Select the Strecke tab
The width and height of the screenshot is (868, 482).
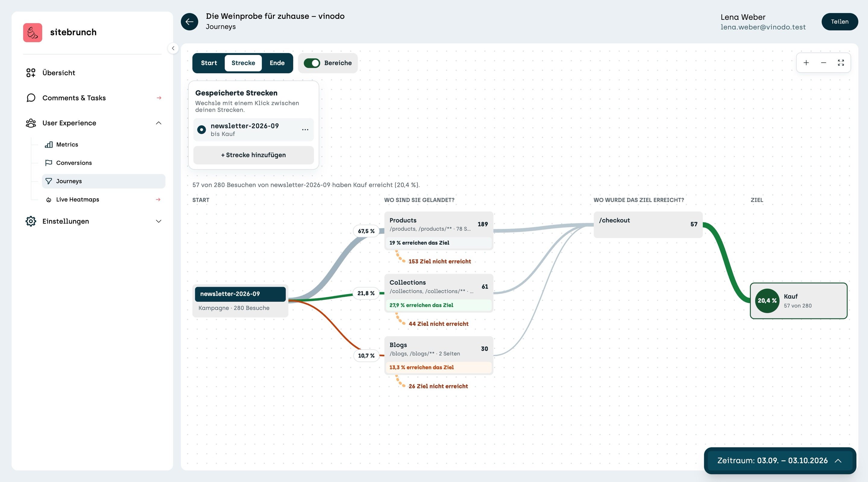[x=243, y=63]
